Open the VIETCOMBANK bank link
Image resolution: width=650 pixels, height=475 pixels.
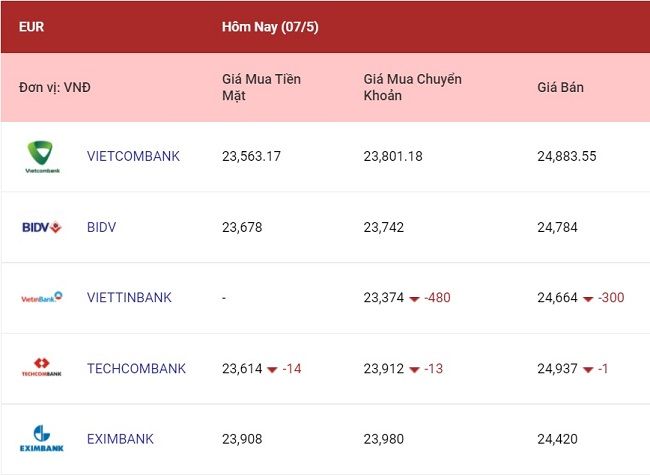click(133, 156)
